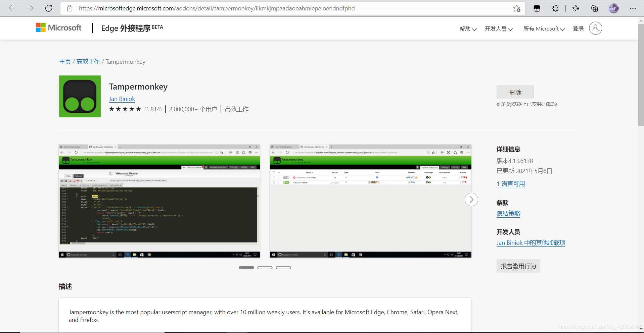Click the 登录 link
The width and height of the screenshot is (644, 333).
578,29
